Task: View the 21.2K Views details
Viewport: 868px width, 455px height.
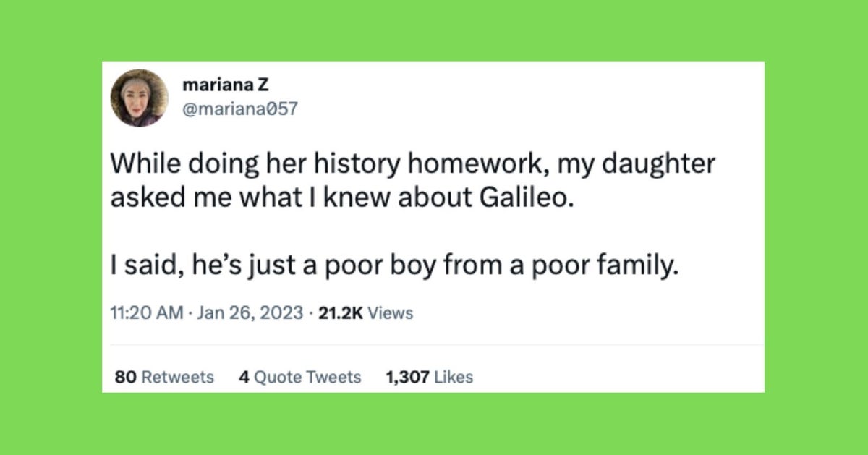Action: [x=365, y=312]
